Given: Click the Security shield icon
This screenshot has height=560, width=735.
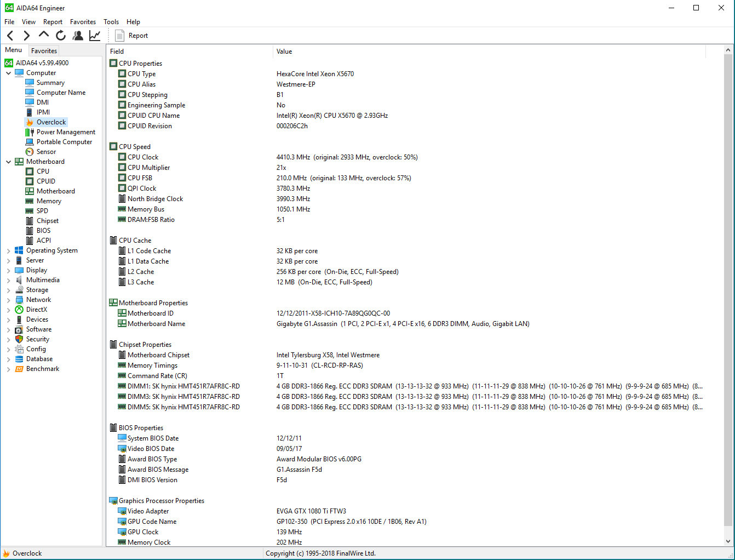Looking at the screenshot, I should (19, 339).
